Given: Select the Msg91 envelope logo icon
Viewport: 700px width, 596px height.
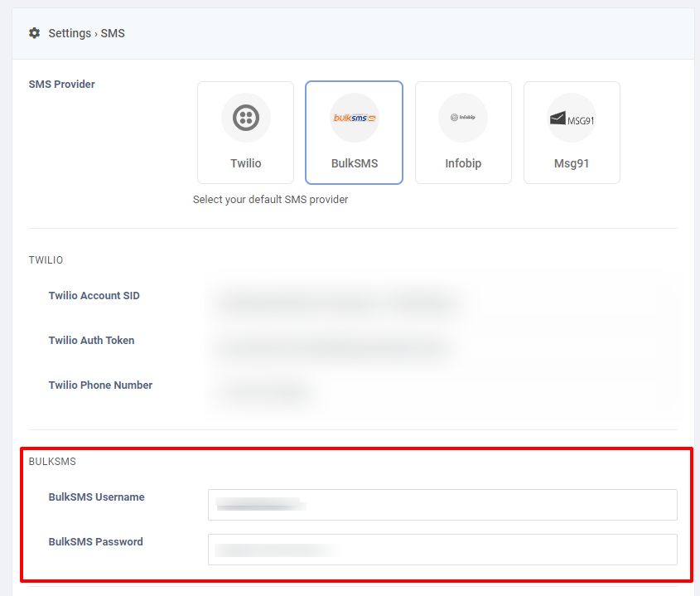Looking at the screenshot, I should tap(572, 119).
